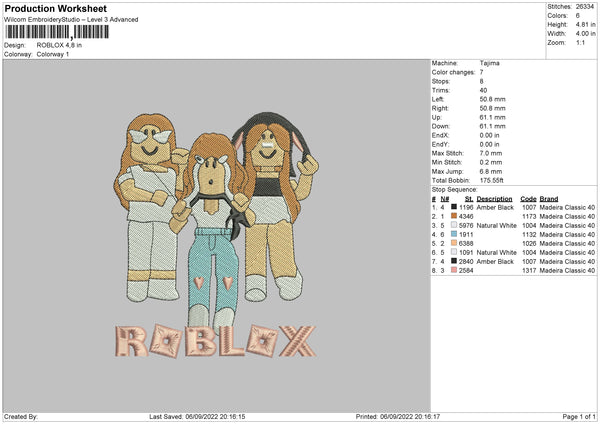
Task: Click thread code 1026 in row 5
Action: 529,243
